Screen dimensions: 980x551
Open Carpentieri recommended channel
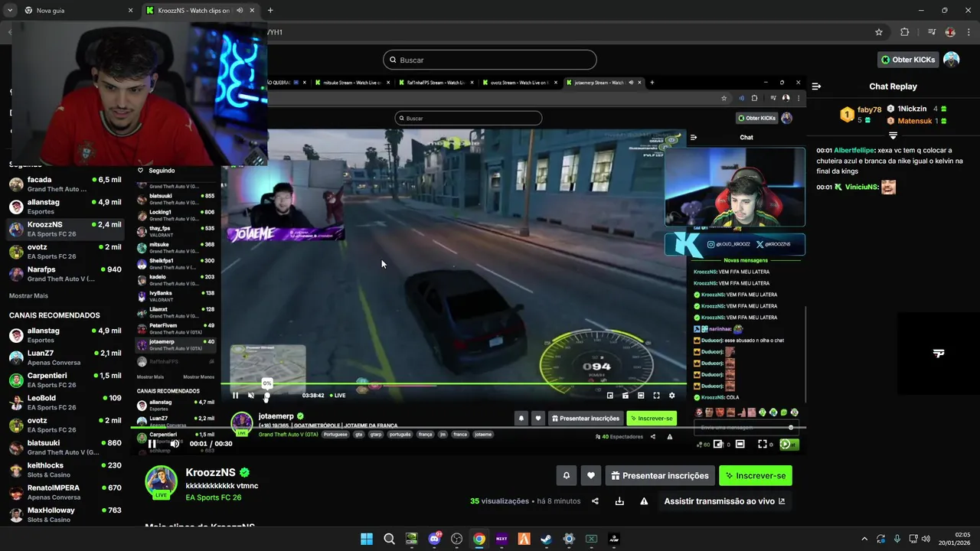tap(65, 380)
